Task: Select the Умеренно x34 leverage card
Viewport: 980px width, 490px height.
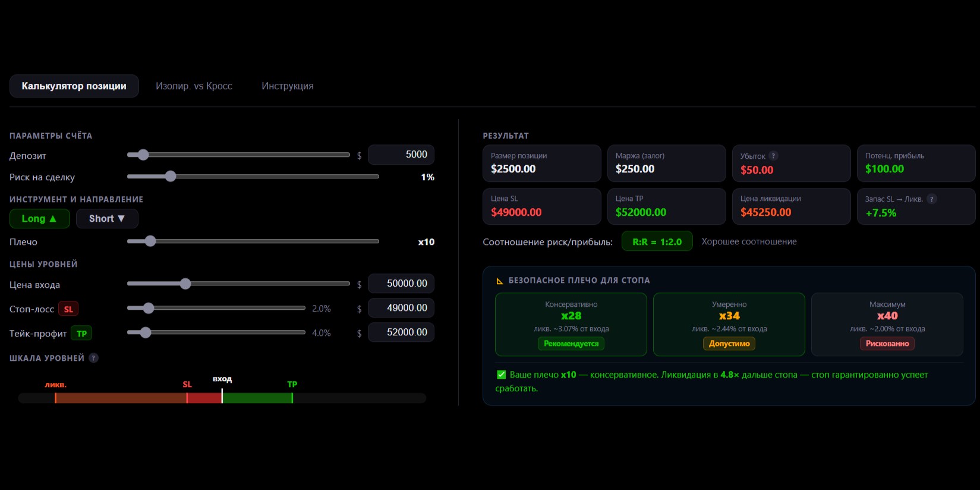Action: coord(729,325)
